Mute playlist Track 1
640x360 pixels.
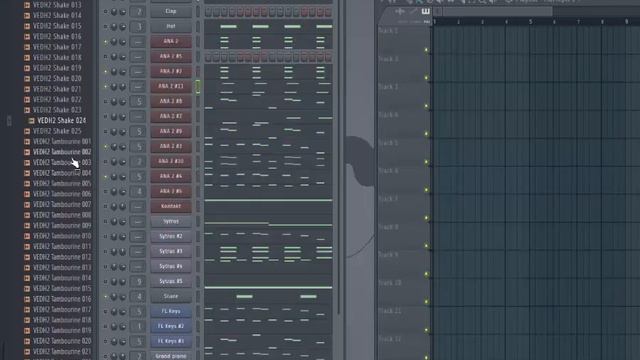[x=427, y=50]
